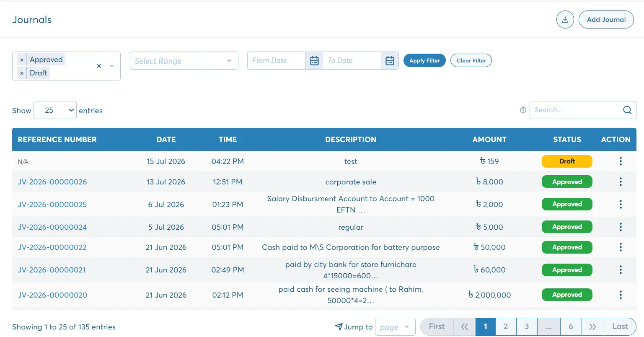The height and width of the screenshot is (337, 644).
Task: Click the magnifier search icon
Action: 627,110
